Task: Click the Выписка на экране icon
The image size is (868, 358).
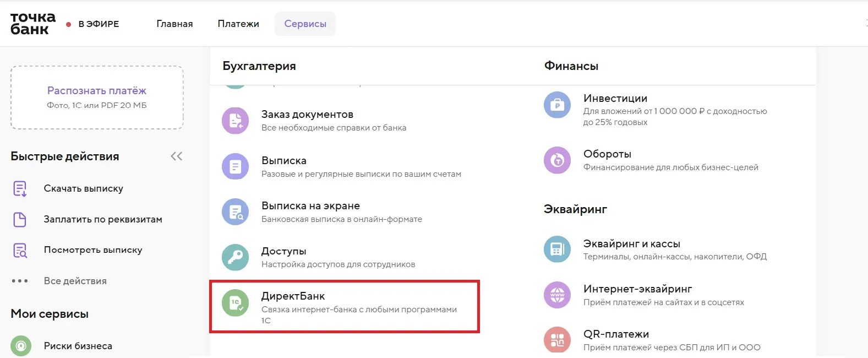Action: click(235, 211)
